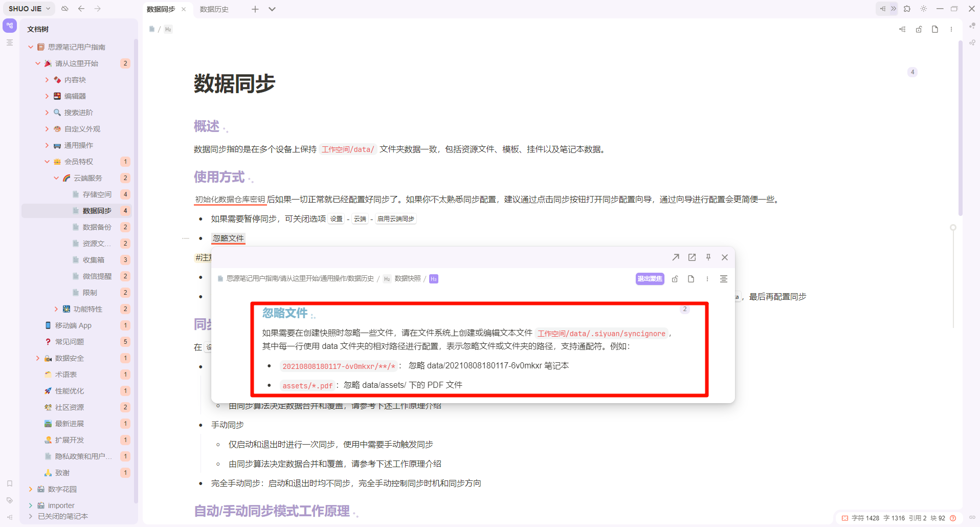The height and width of the screenshot is (527, 980).
Task: Open preview in new window icon
Action: (692, 257)
